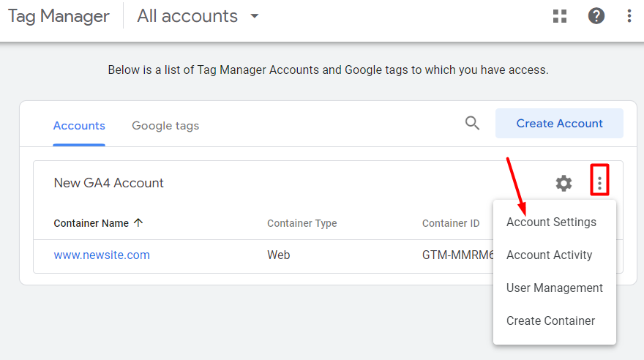Click the Tag Manager logo text
Screen dimensions: 644x360
click(x=59, y=16)
